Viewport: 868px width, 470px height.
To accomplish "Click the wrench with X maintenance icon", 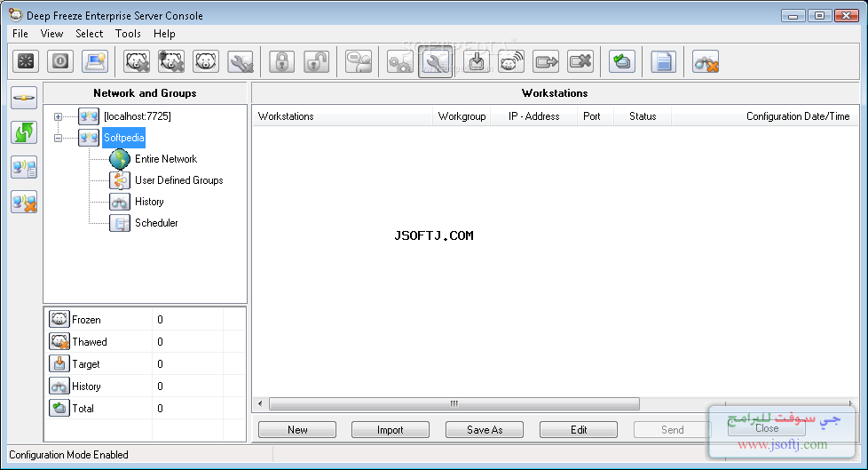I will [241, 61].
